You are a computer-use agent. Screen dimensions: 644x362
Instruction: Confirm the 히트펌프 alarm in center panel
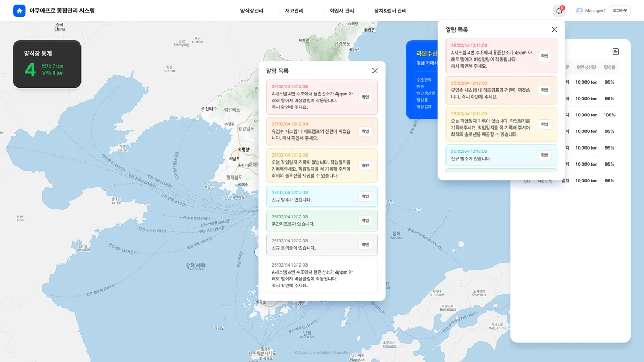[365, 131]
